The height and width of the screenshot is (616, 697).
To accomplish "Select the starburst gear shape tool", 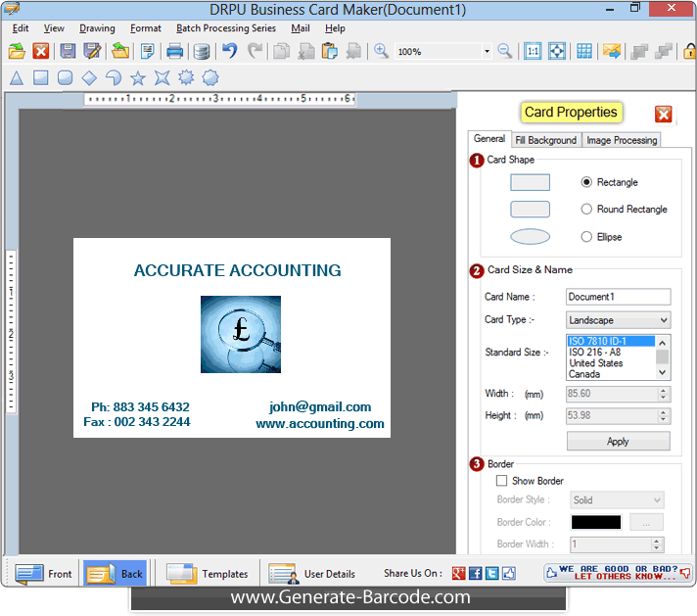I will click(x=186, y=77).
